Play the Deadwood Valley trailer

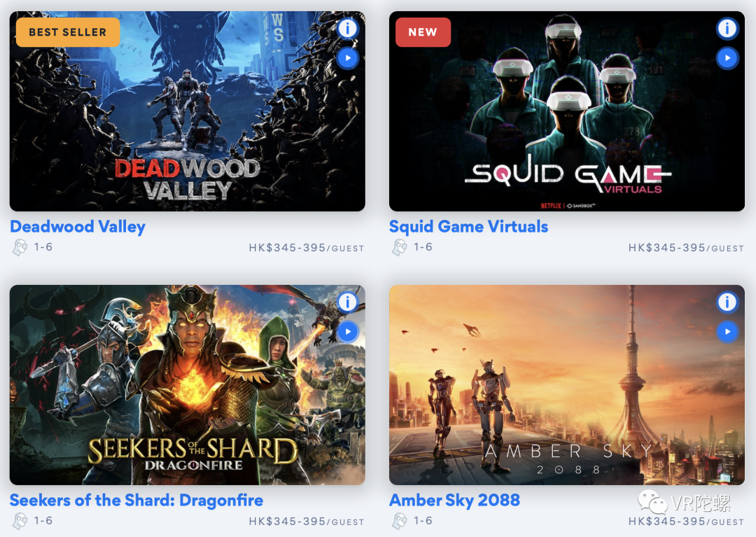pos(347,58)
